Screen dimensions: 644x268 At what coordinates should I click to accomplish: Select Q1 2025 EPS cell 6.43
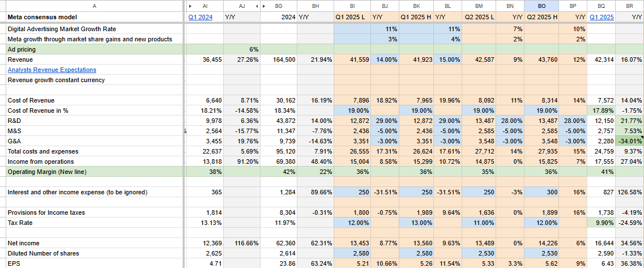(x=602, y=263)
